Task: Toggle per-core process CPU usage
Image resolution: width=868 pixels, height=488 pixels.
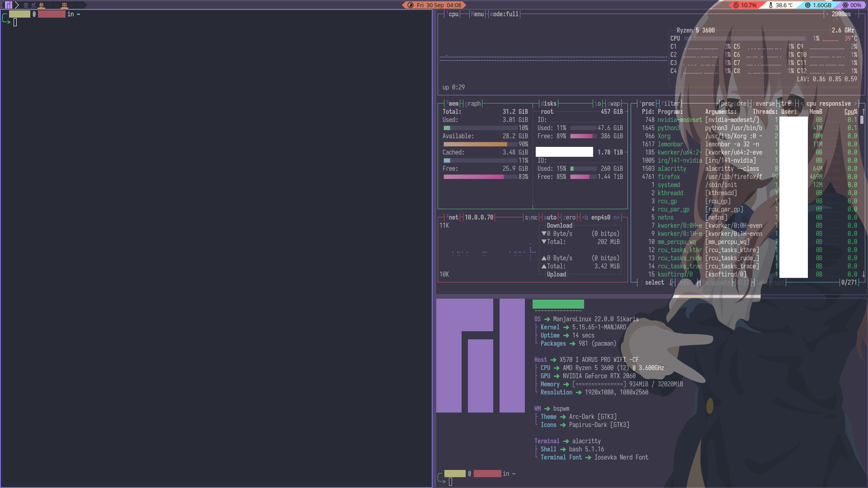Action: [734, 103]
